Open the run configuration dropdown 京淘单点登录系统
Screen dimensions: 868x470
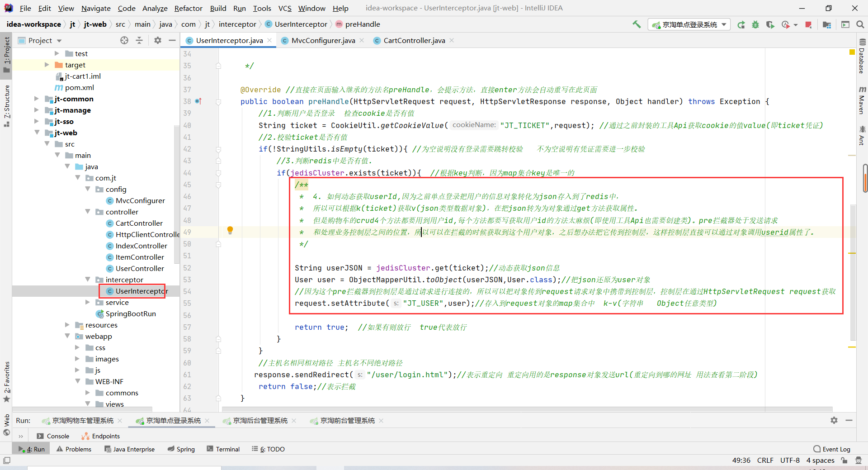tap(689, 24)
